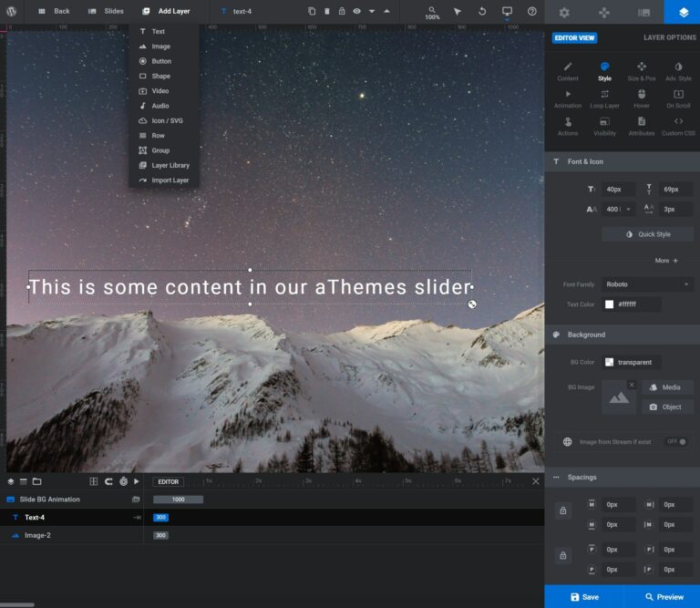The width and height of the screenshot is (700, 608).
Task: Expand More font options
Action: pyautogui.click(x=666, y=261)
